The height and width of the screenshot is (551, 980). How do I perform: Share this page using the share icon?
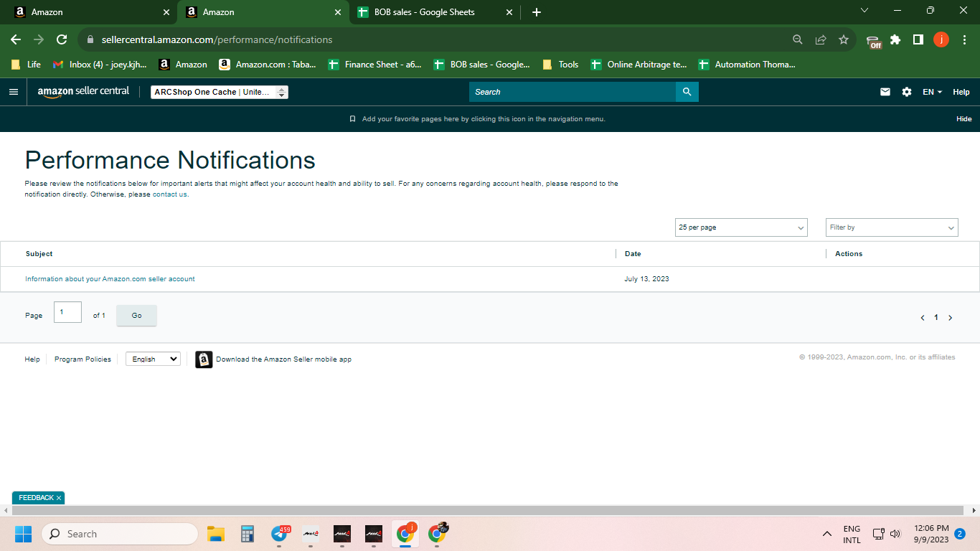click(821, 39)
